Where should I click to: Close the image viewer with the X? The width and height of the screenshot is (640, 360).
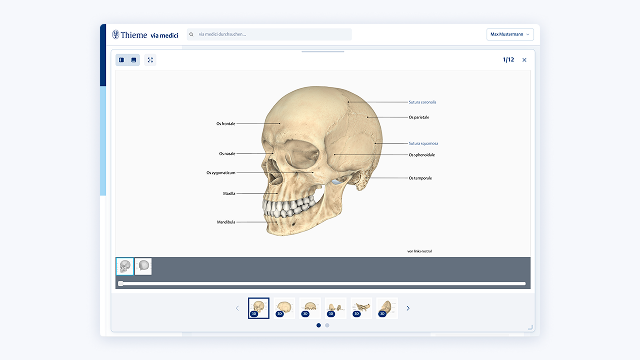(x=524, y=60)
